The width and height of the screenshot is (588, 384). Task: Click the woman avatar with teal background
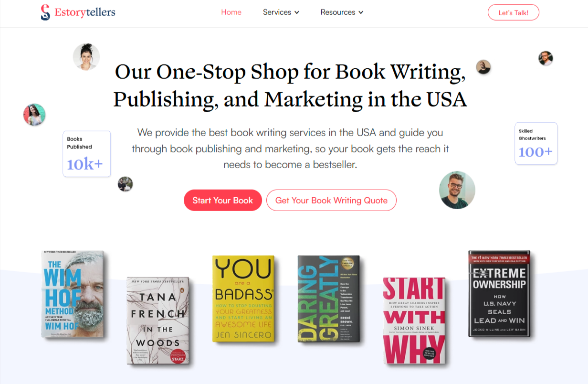coord(34,115)
